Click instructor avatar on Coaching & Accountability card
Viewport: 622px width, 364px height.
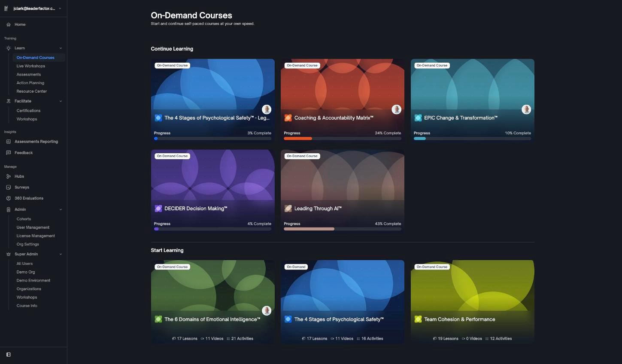point(397,109)
